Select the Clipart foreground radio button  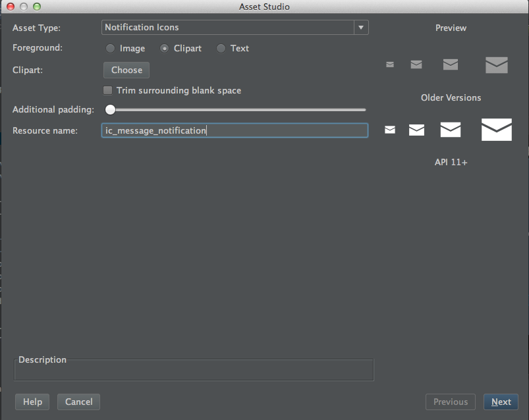164,49
